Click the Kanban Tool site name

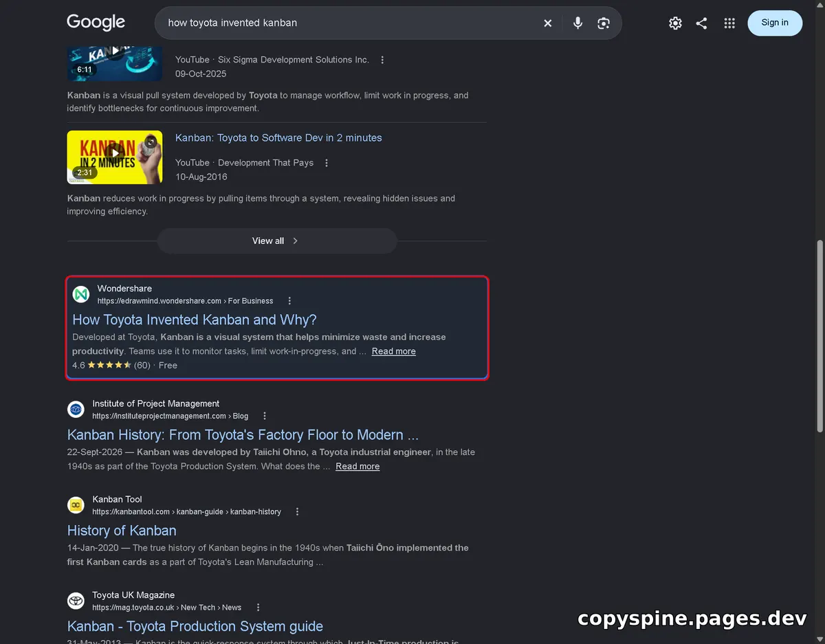tap(118, 500)
